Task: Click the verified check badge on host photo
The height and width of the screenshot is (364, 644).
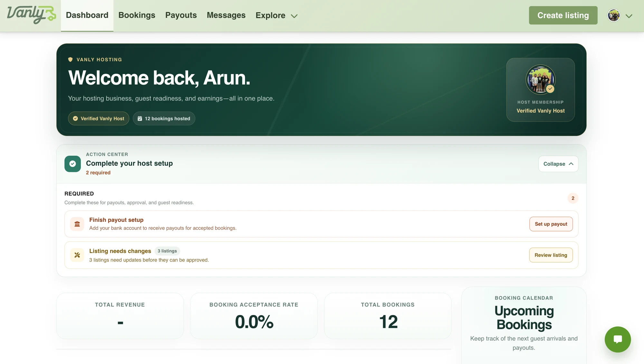Action: pyautogui.click(x=550, y=89)
